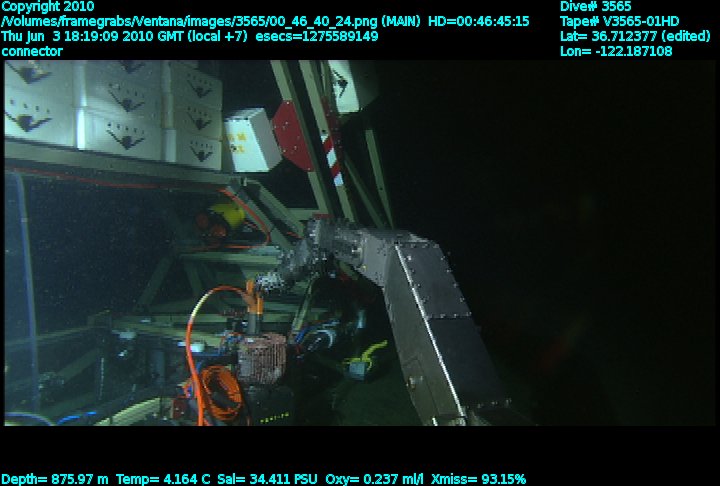Click the "connector" annotation text
This screenshot has height=486, width=720.
pyautogui.click(x=32, y=51)
